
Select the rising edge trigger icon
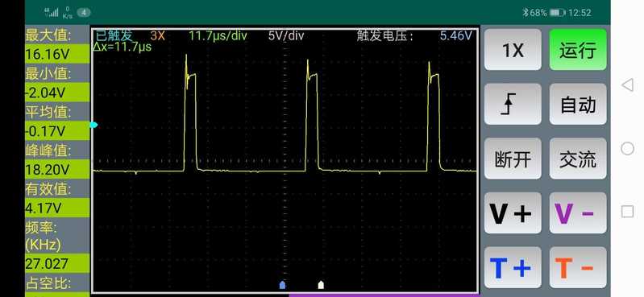pyautogui.click(x=513, y=104)
